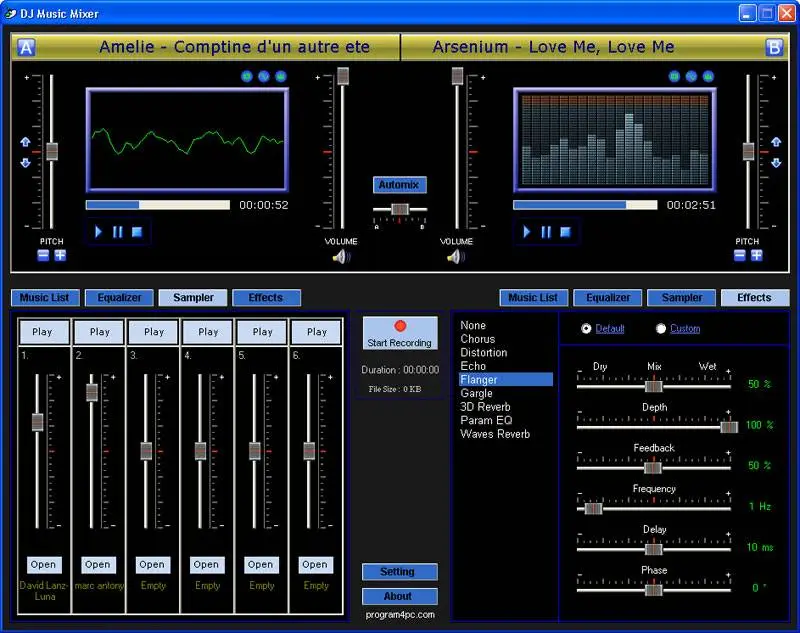800x633 pixels.
Task: Select second visualization icon on deck B
Action: pyautogui.click(x=691, y=77)
